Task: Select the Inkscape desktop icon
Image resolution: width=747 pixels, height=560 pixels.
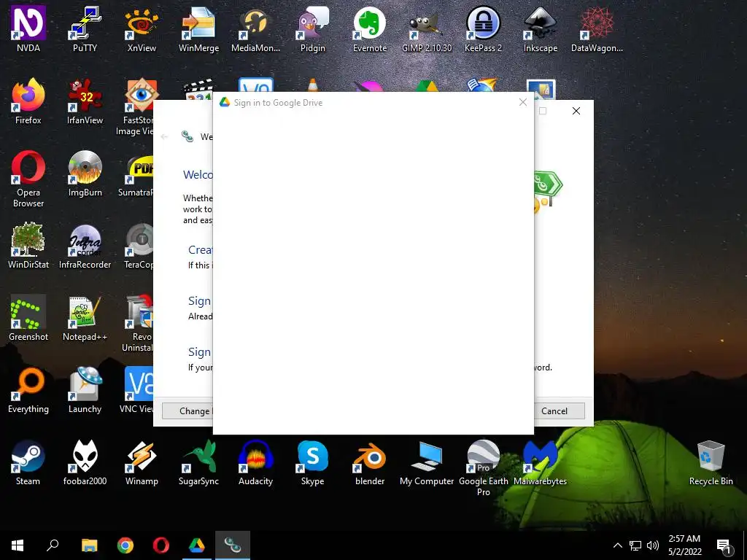Action: [541, 28]
